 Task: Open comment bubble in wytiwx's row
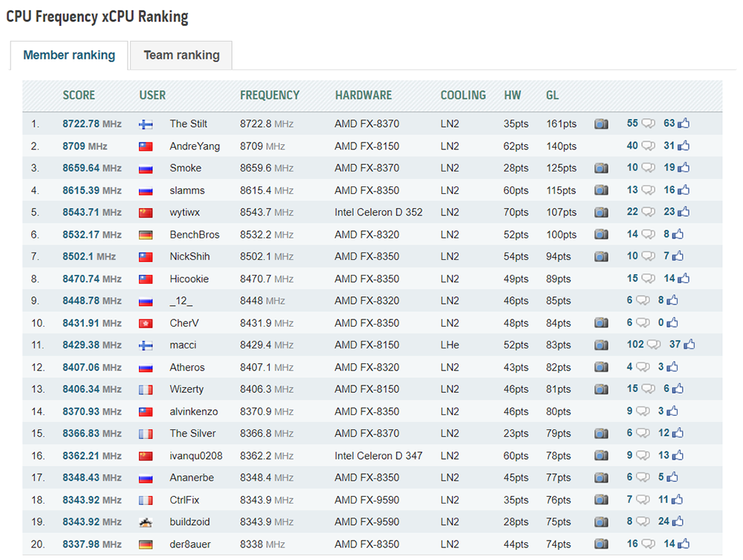[x=648, y=212]
